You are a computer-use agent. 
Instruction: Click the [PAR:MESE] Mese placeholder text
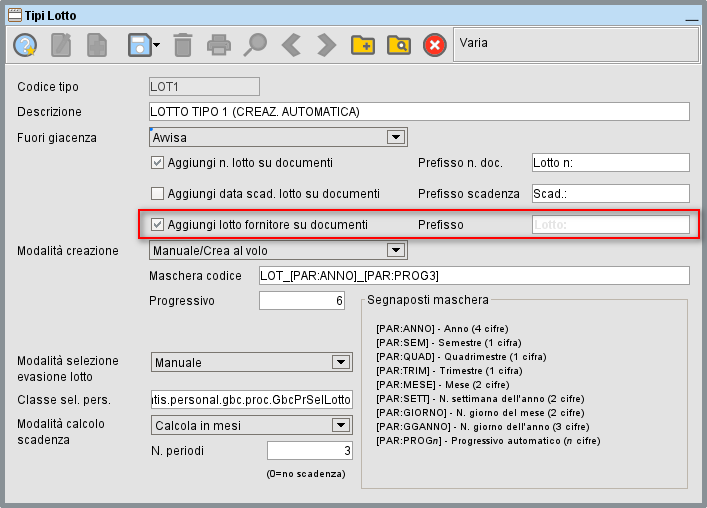pos(443,384)
